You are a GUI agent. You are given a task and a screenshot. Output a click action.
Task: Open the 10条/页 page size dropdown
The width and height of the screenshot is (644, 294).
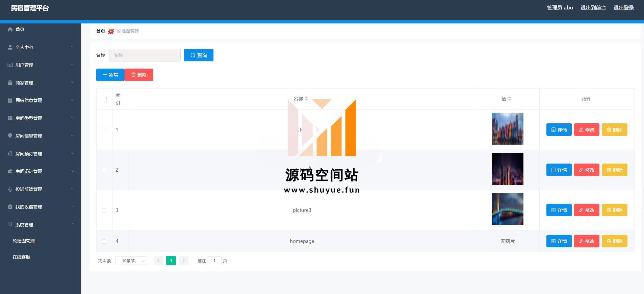[131, 261]
